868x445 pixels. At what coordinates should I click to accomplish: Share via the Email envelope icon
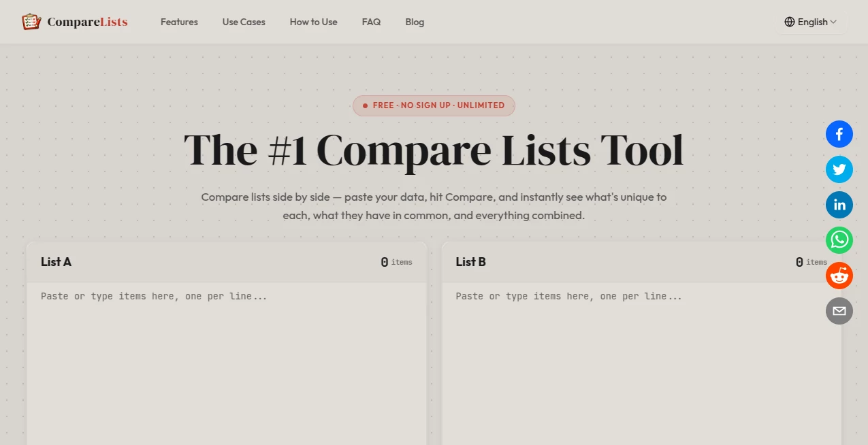pos(839,311)
